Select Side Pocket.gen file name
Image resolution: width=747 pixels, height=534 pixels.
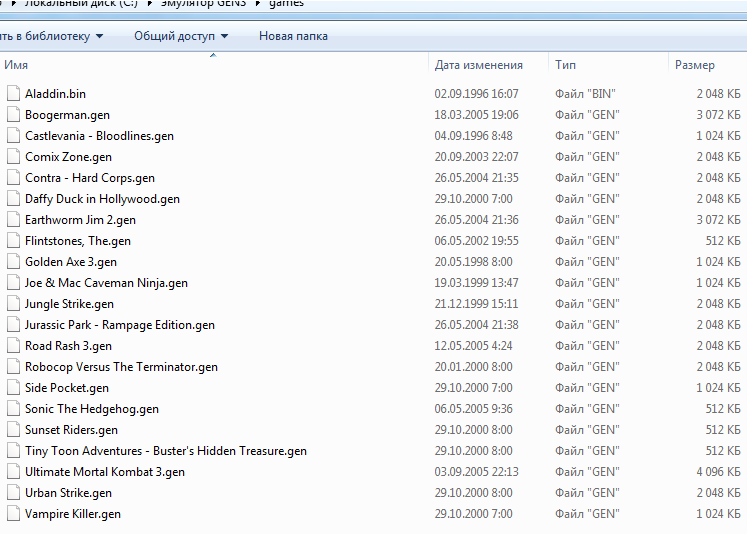[67, 388]
